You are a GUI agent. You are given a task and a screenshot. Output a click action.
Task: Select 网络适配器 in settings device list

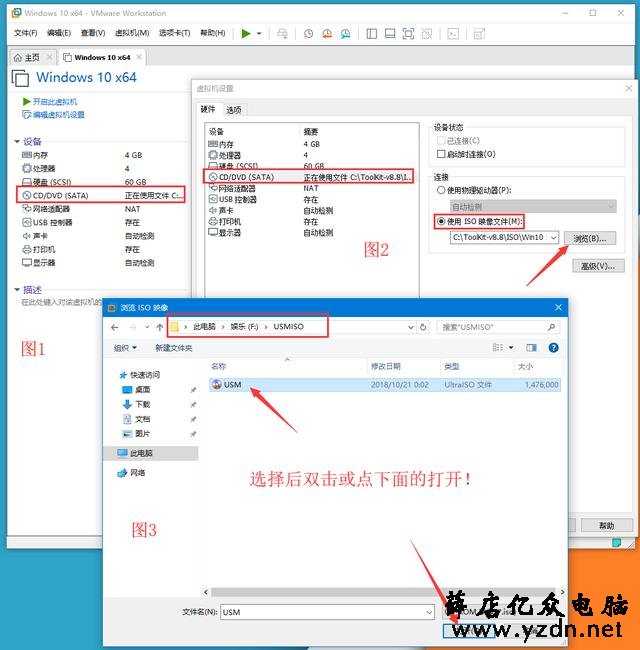pyautogui.click(x=236, y=188)
